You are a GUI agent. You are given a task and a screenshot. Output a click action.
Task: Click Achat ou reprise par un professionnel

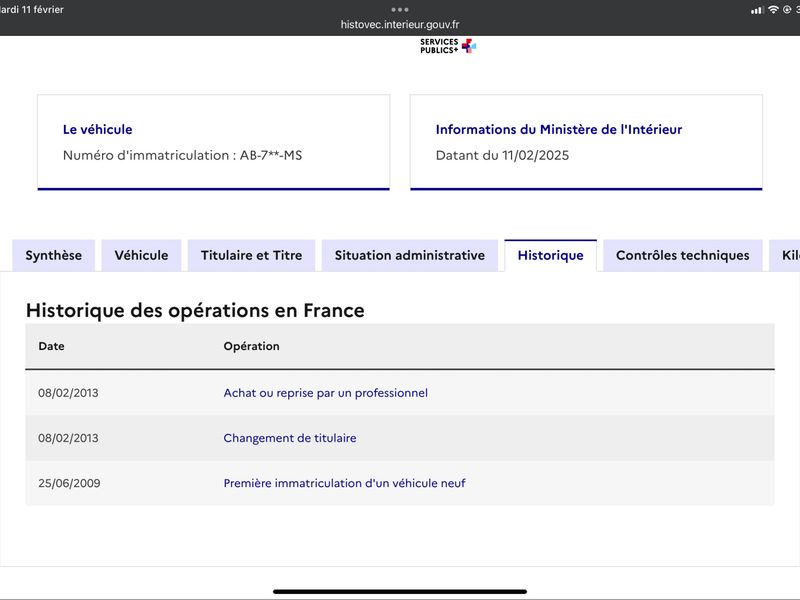pyautogui.click(x=326, y=393)
